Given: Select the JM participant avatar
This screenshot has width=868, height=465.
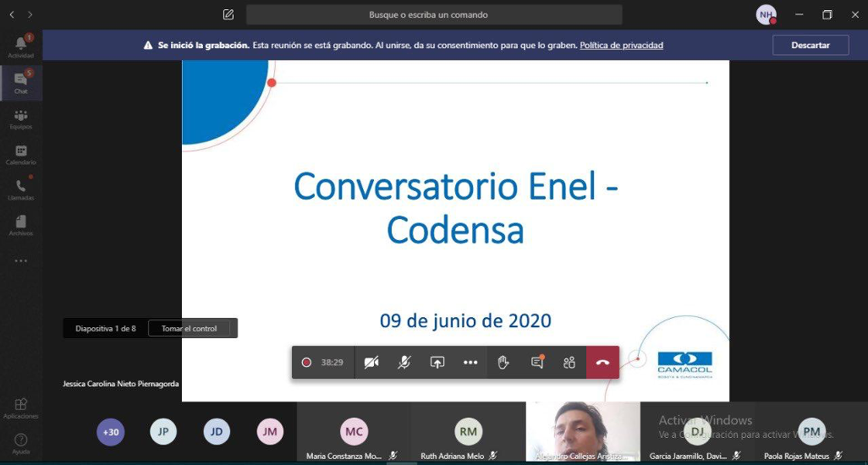Looking at the screenshot, I should pyautogui.click(x=270, y=432).
